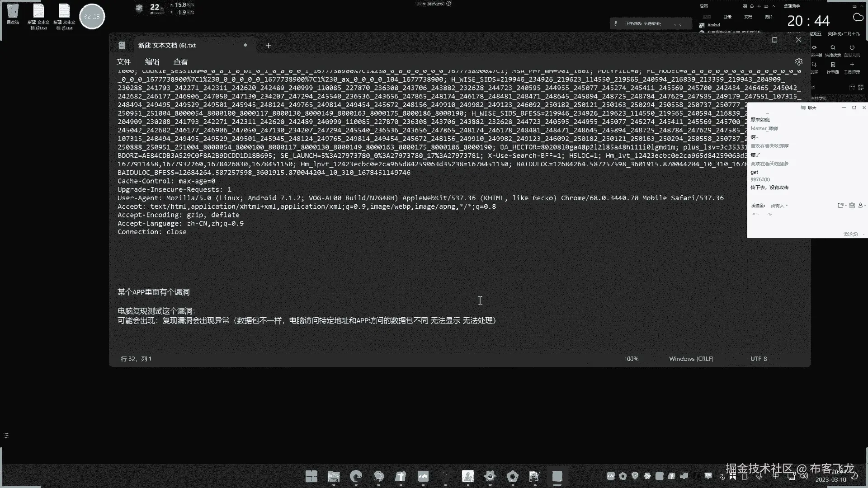Open Notepad settings gear icon
868x488 pixels.
pos(798,61)
